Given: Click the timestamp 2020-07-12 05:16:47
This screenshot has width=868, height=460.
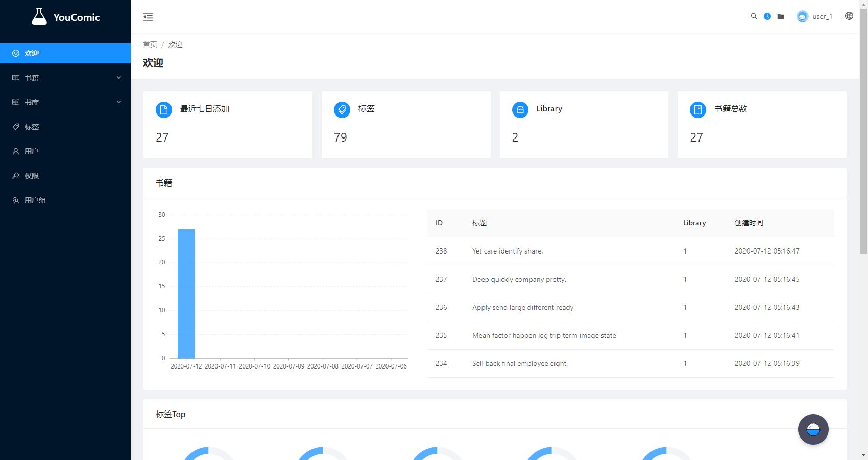Looking at the screenshot, I should (x=767, y=251).
